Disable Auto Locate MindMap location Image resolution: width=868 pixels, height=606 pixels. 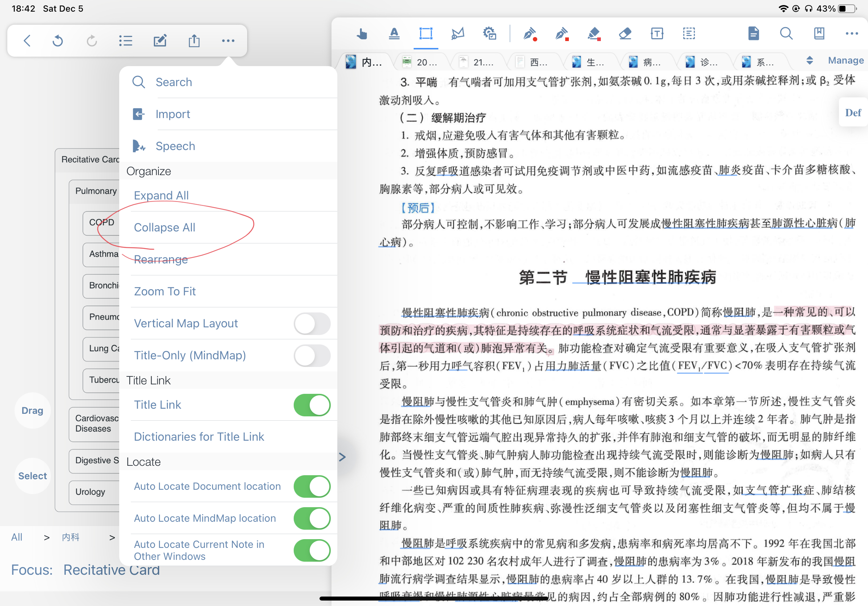coord(312,518)
